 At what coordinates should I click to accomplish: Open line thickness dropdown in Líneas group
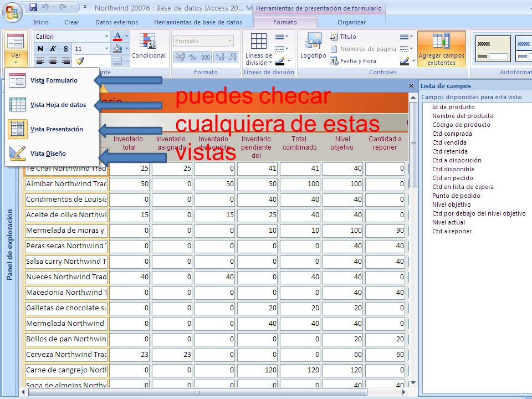click(282, 37)
